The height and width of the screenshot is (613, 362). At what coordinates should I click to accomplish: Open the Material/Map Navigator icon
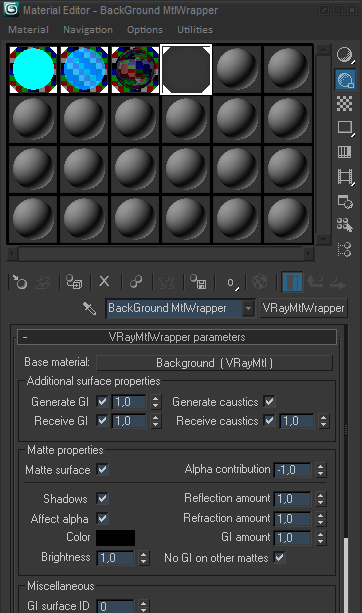(x=345, y=249)
